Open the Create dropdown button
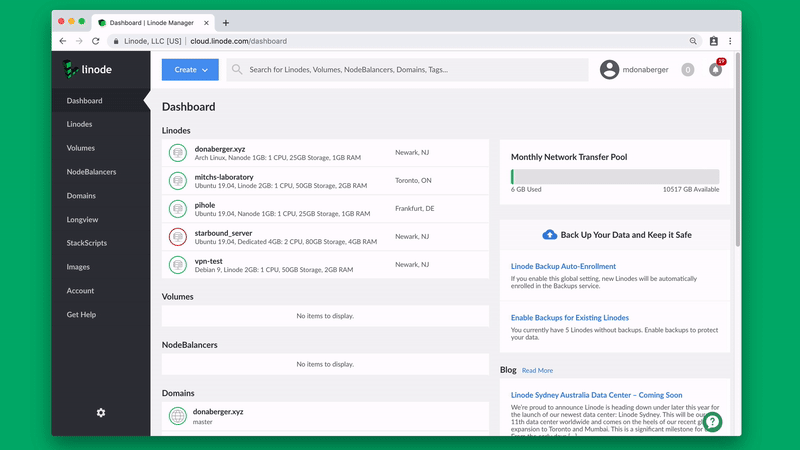The height and width of the screenshot is (450, 800). coord(190,70)
